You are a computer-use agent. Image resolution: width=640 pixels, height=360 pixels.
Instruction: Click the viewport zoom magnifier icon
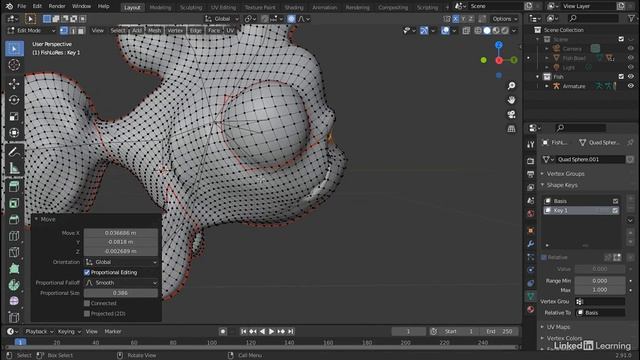tap(511, 86)
